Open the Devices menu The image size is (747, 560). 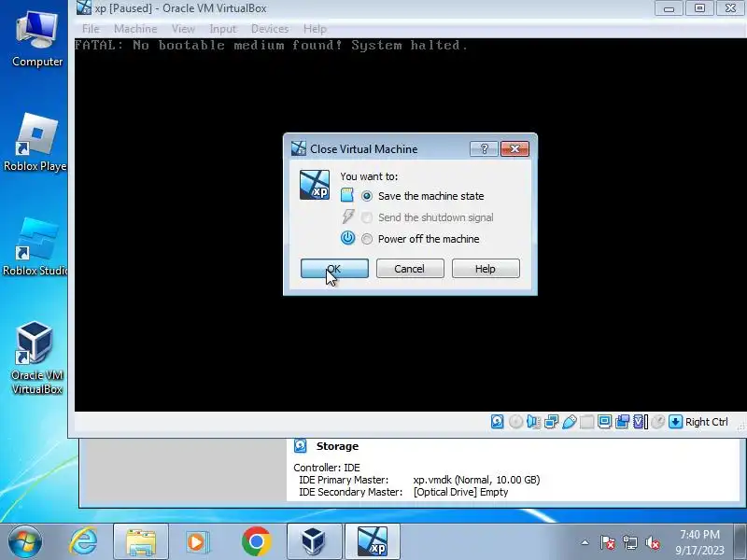(270, 29)
